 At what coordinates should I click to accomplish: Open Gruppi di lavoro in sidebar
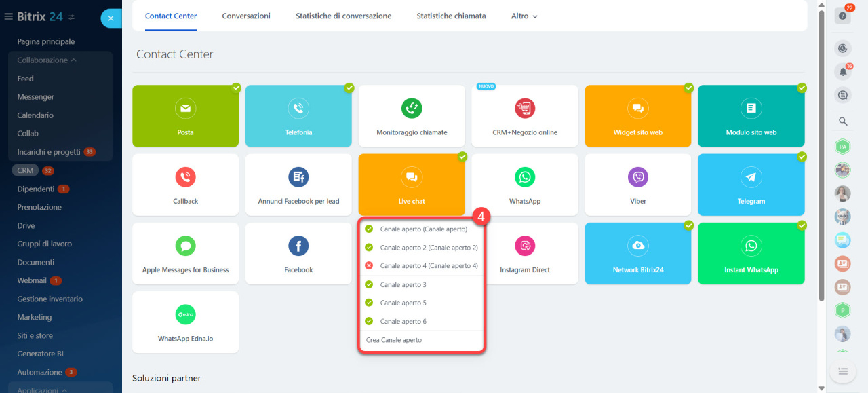tap(44, 244)
